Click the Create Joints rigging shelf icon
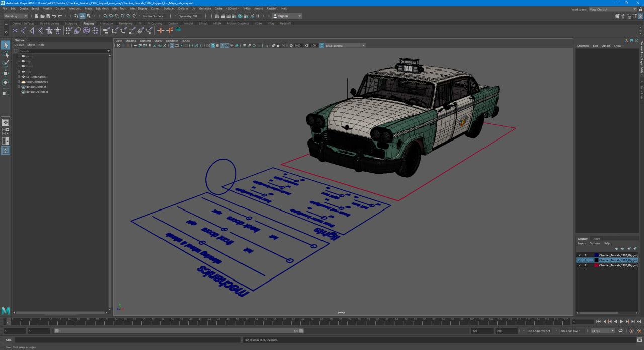644x350 pixels. click(23, 31)
